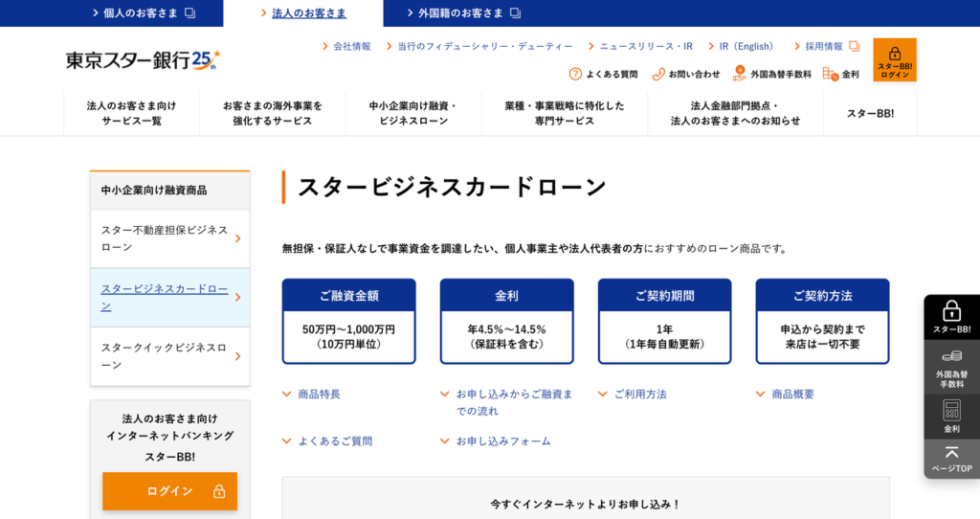Click the お問い合わせ phone icon
Screen dimensions: 980x519
click(658, 74)
